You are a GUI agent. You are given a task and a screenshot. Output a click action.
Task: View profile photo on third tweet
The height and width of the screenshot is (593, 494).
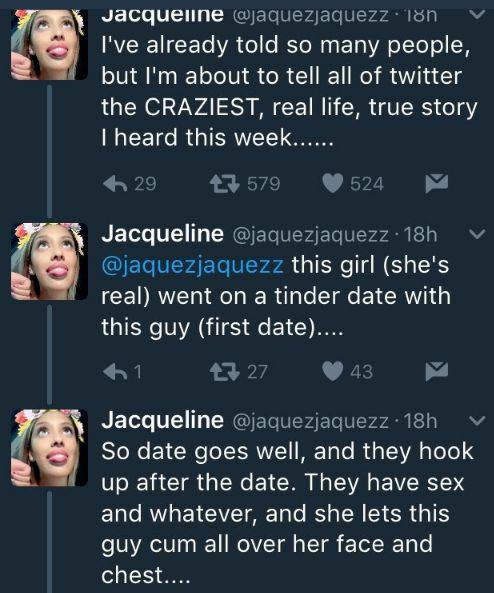[49, 448]
